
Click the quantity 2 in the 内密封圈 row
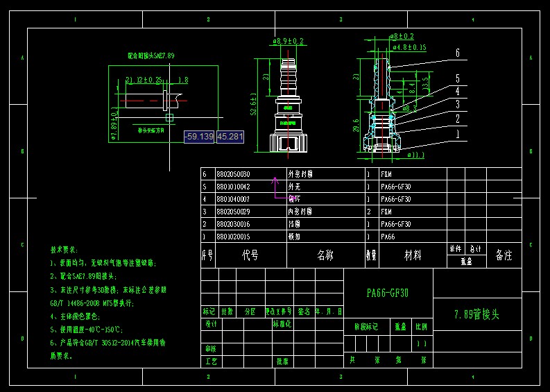[x=369, y=212]
